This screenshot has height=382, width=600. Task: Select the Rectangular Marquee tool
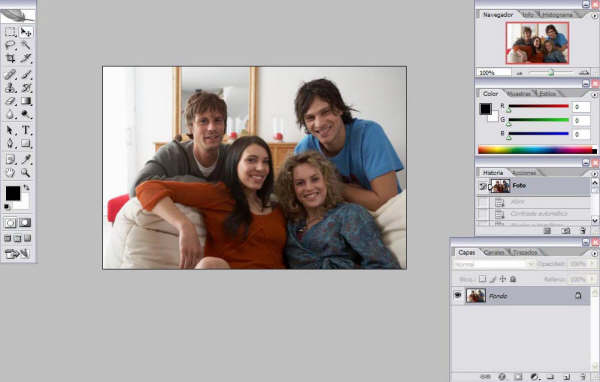point(10,32)
